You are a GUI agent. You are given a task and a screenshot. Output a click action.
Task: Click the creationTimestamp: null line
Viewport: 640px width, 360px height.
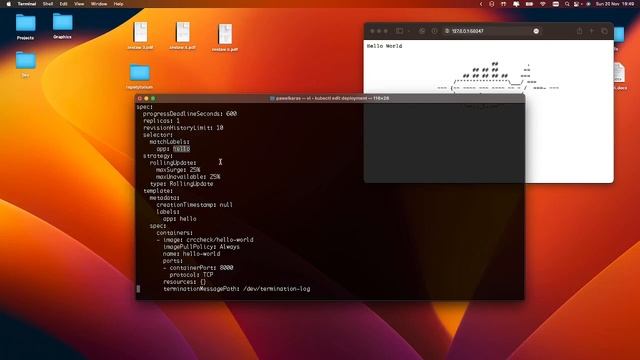pos(194,205)
